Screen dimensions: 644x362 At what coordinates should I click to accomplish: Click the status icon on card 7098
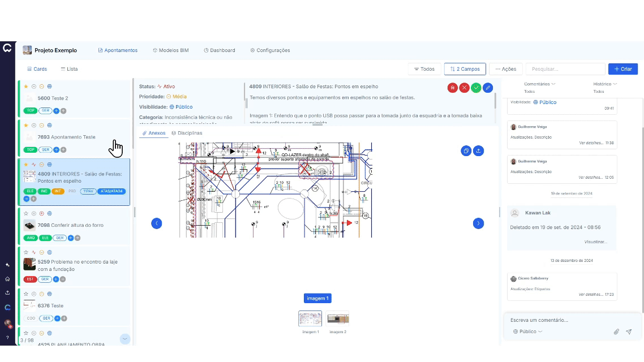click(x=34, y=213)
